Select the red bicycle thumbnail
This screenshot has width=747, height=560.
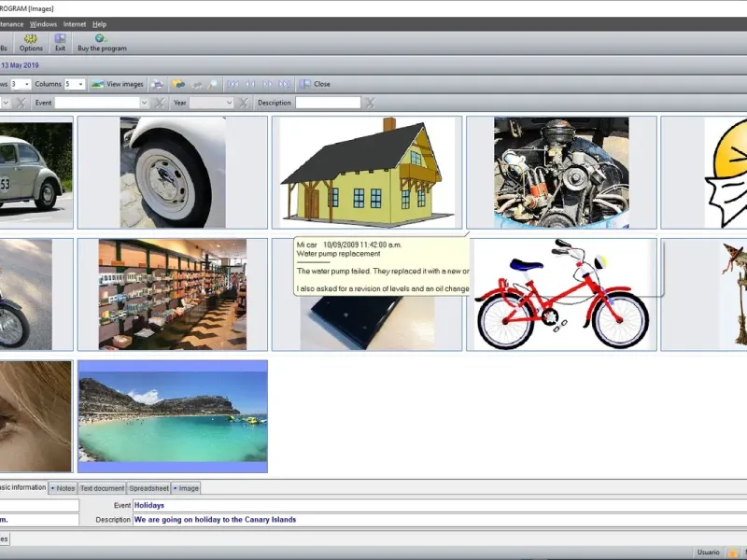pyautogui.click(x=561, y=295)
